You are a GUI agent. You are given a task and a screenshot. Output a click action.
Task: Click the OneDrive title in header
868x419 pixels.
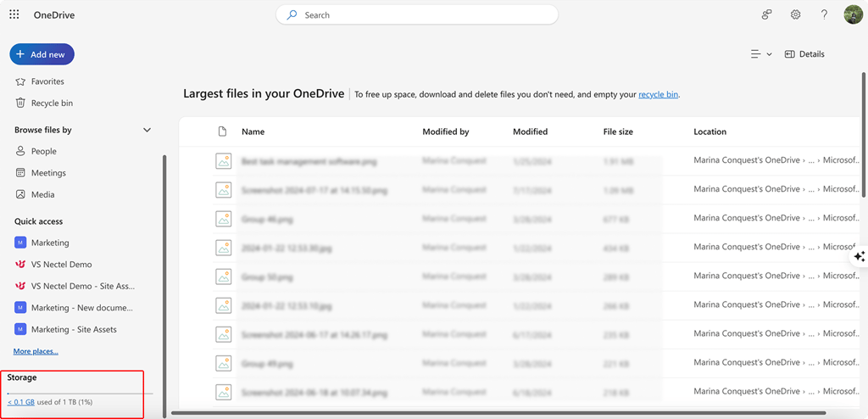pyautogui.click(x=54, y=15)
